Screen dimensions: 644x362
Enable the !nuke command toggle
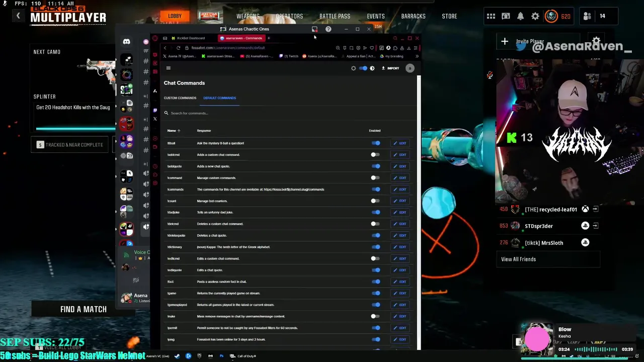(x=375, y=316)
